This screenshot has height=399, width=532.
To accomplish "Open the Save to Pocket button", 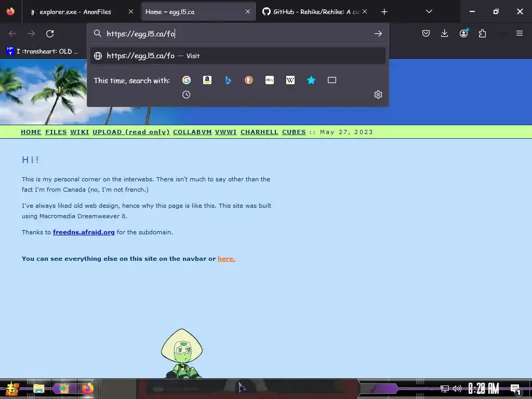I will (426, 33).
